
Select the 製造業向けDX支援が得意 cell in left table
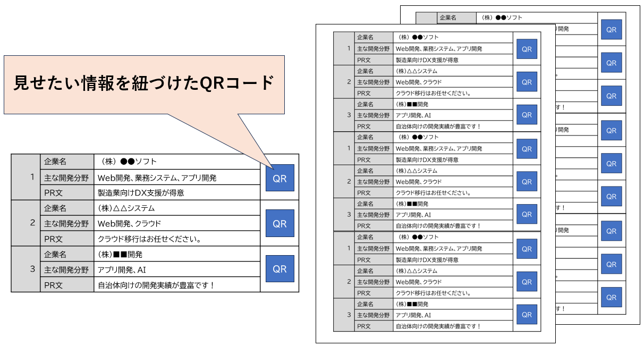click(x=141, y=192)
